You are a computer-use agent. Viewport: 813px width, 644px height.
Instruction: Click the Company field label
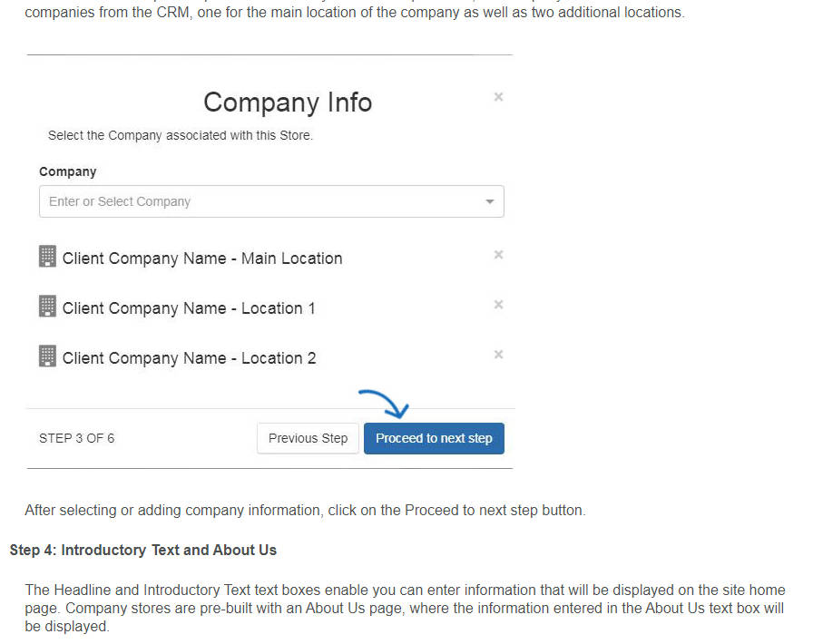pyautogui.click(x=68, y=171)
